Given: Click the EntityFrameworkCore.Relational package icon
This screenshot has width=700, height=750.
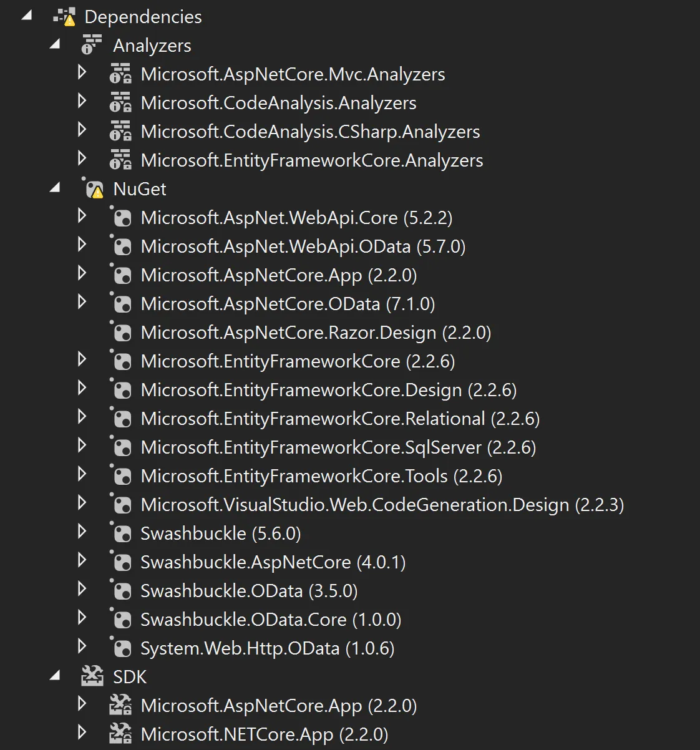Looking at the screenshot, I should tap(121, 418).
